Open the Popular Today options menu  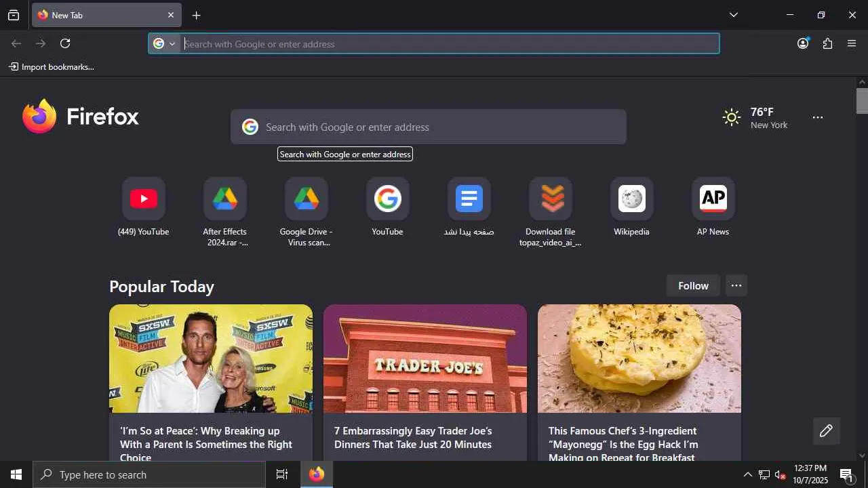click(x=736, y=286)
